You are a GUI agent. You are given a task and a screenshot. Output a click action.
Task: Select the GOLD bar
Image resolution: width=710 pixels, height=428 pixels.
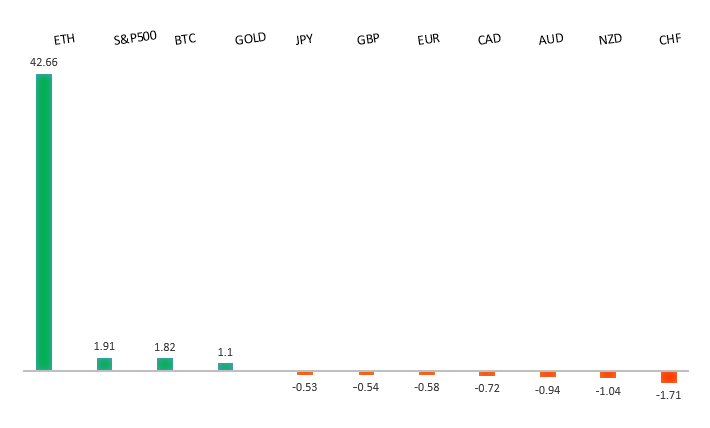225,366
